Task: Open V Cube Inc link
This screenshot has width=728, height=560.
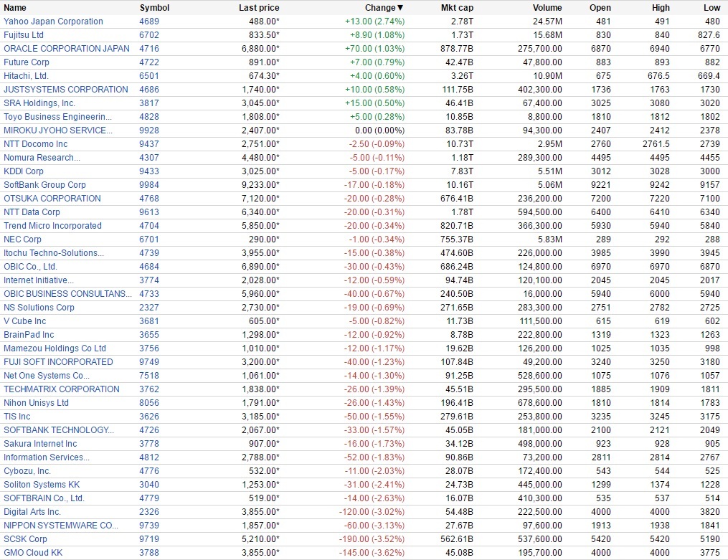Action: click(x=25, y=321)
